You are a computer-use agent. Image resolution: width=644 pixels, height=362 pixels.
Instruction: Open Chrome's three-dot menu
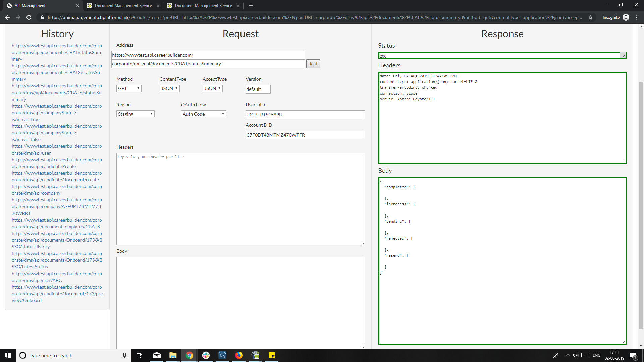637,17
